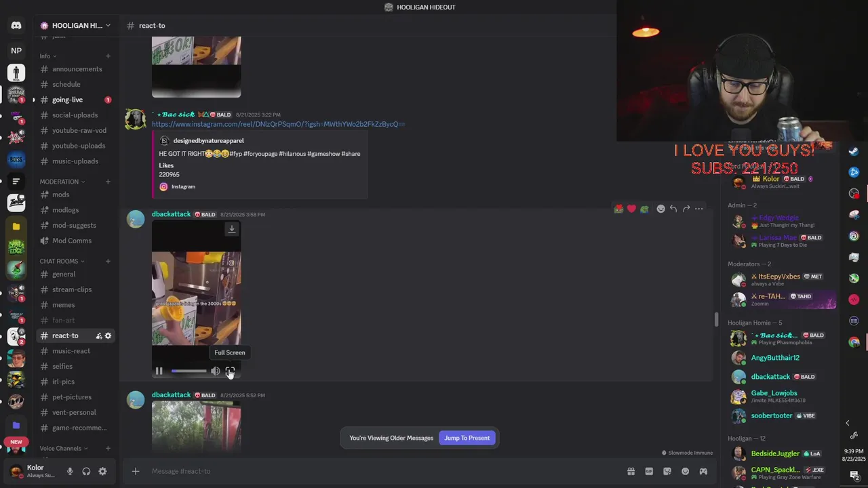
Task: Mute the microphone in user panel
Action: (69, 471)
